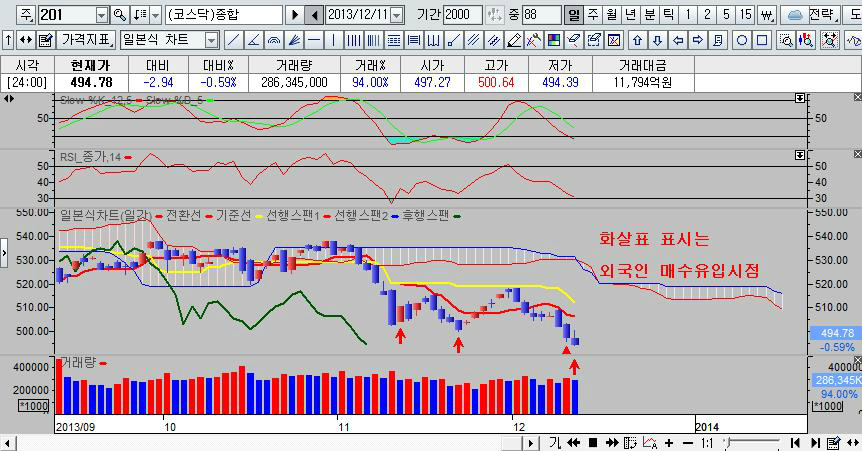The image size is (862, 451).
Task: Select the circle shape drawing tool
Action: coord(743,40)
